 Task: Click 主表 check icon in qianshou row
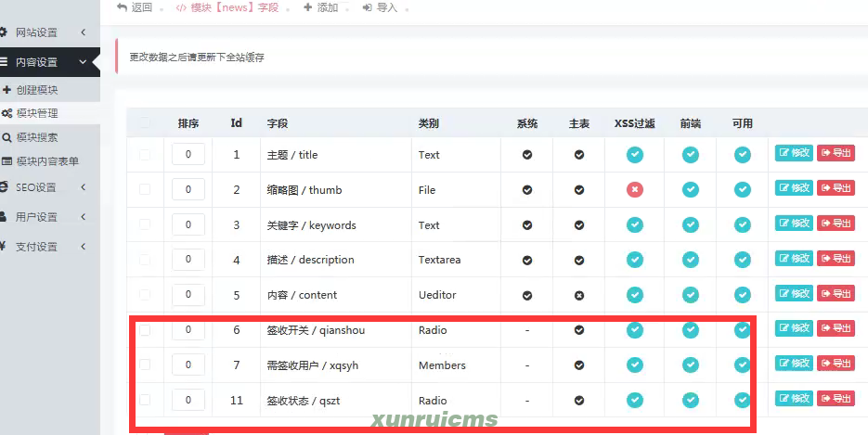pyautogui.click(x=579, y=330)
